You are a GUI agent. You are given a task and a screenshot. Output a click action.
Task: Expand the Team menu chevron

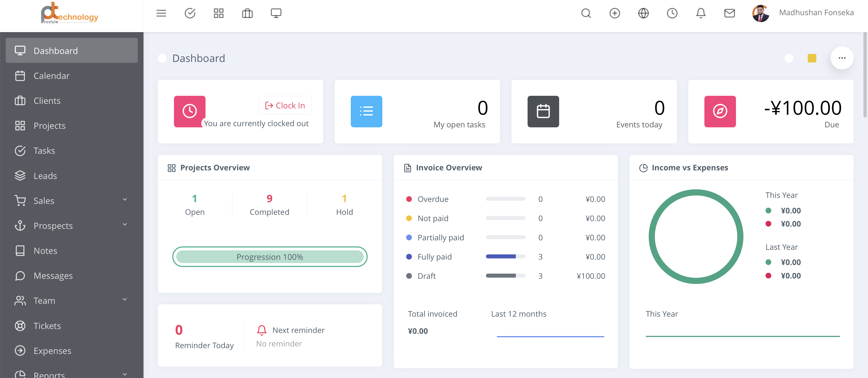[125, 300]
